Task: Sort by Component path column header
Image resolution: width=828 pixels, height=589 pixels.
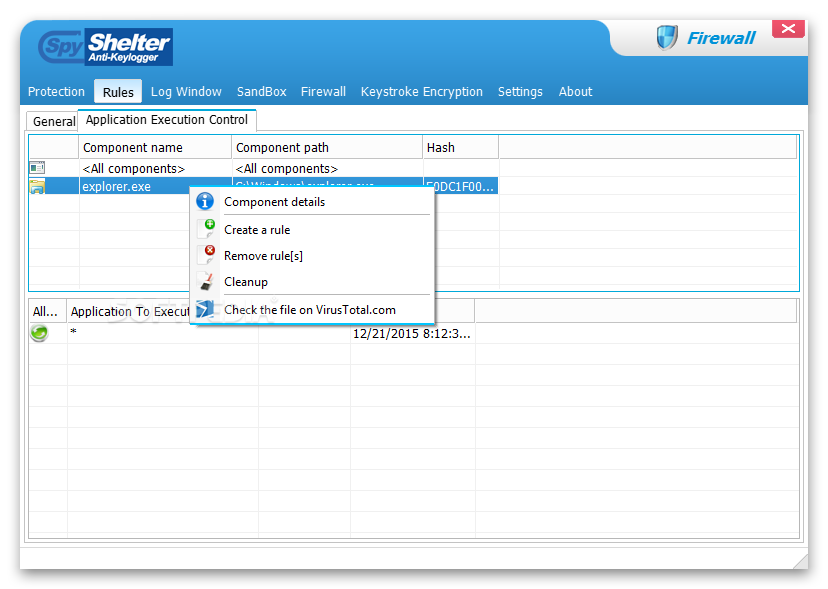Action: click(327, 147)
